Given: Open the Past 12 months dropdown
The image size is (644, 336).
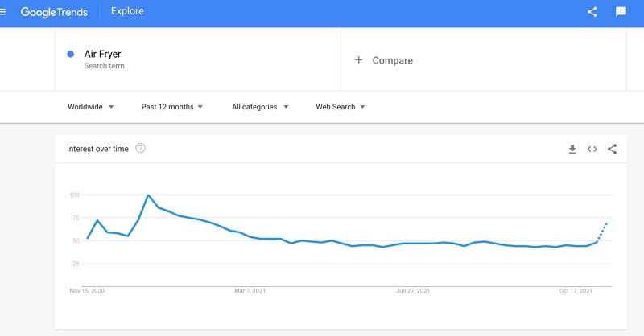Looking at the screenshot, I should click(x=172, y=107).
